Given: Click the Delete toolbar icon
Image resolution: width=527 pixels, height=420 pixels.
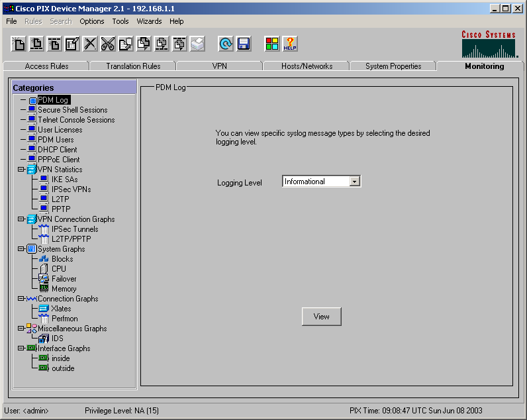Looking at the screenshot, I should (x=90, y=44).
